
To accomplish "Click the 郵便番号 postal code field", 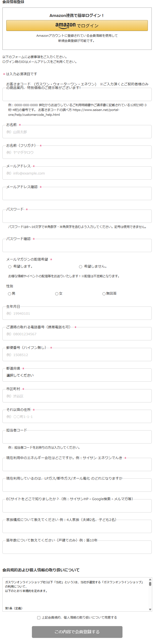I will pyautogui.click(x=77, y=355).
